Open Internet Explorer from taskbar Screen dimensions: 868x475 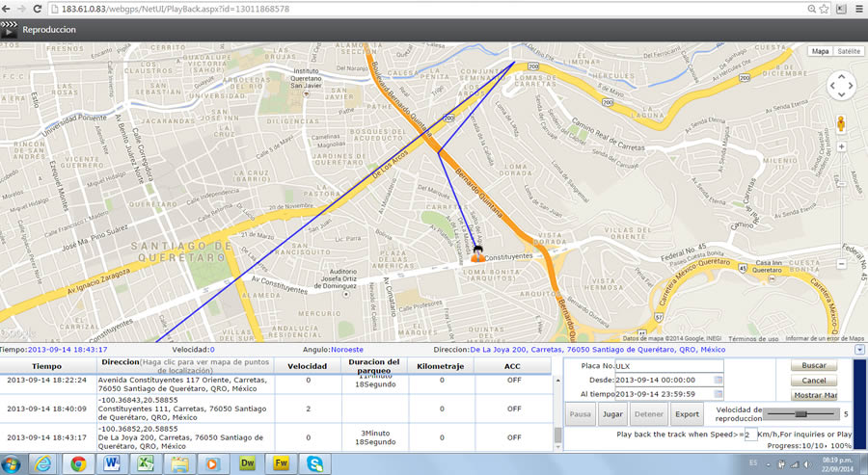pos(42,464)
